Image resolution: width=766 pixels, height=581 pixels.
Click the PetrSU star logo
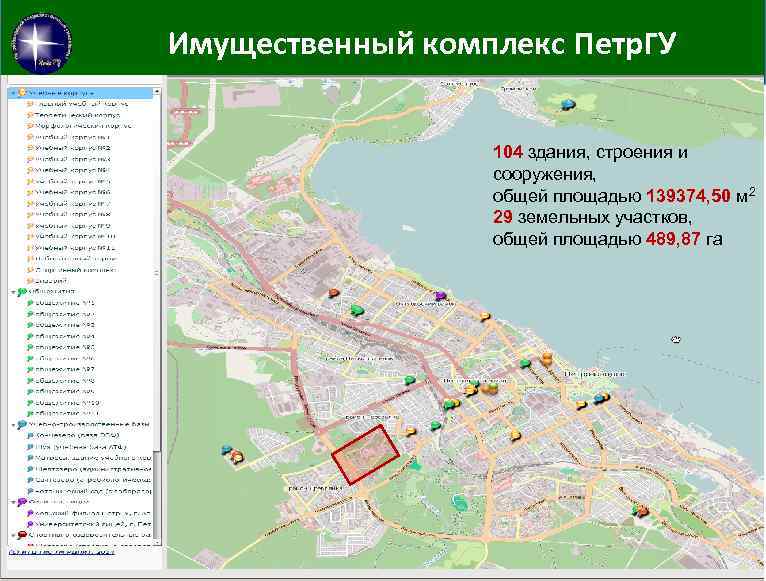41,44
